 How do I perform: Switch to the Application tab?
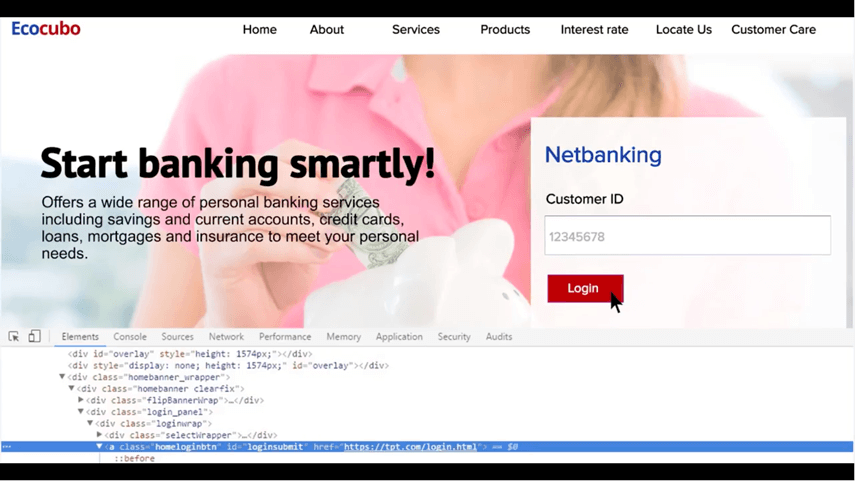pos(399,337)
